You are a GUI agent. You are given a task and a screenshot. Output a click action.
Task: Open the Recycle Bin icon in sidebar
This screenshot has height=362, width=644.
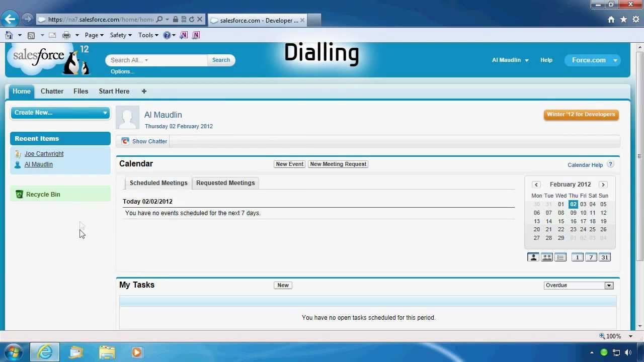(x=19, y=195)
